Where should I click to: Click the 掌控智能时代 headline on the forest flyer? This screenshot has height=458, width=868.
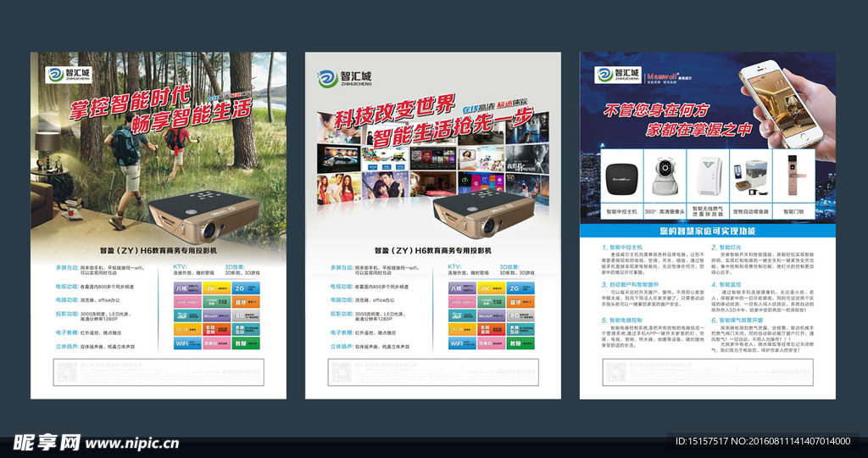tap(130, 103)
